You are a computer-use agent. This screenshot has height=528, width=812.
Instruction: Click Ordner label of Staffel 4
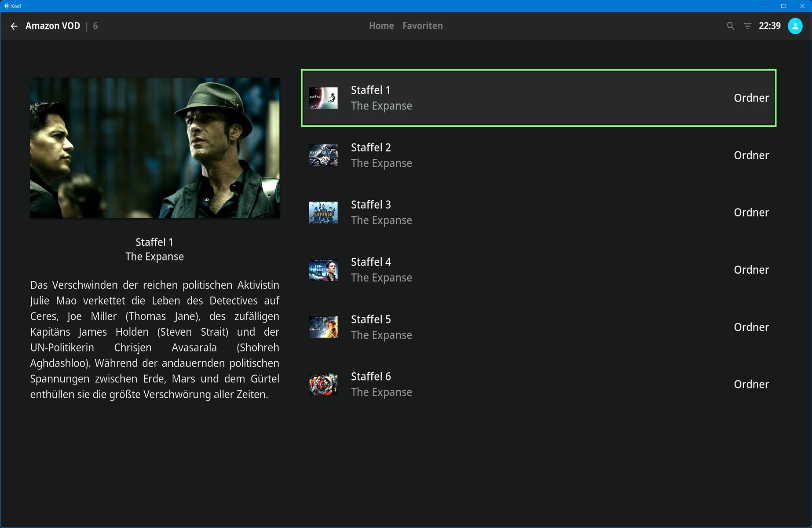pyautogui.click(x=751, y=270)
